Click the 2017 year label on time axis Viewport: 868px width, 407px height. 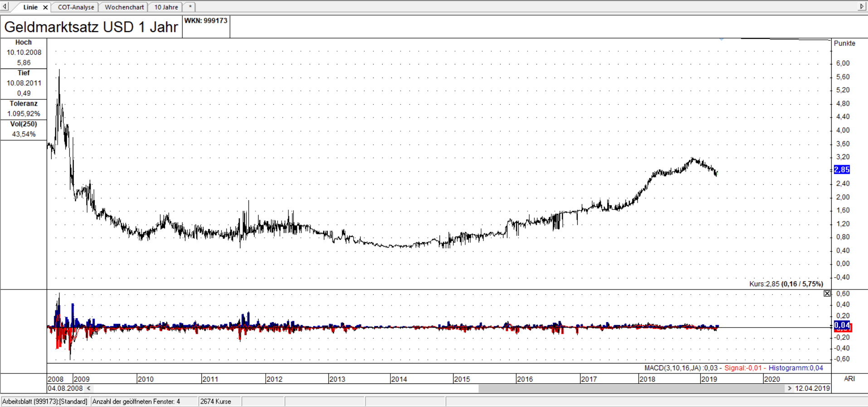(x=589, y=379)
